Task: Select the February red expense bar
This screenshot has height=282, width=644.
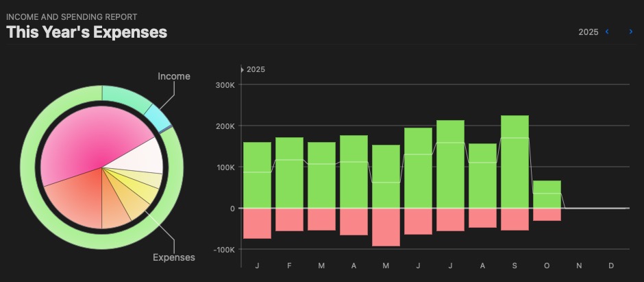Action: point(289,220)
